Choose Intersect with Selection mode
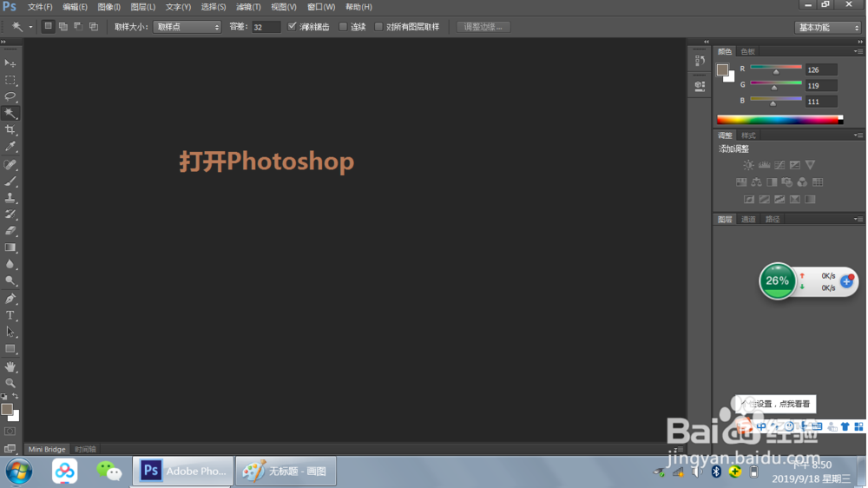 94,27
